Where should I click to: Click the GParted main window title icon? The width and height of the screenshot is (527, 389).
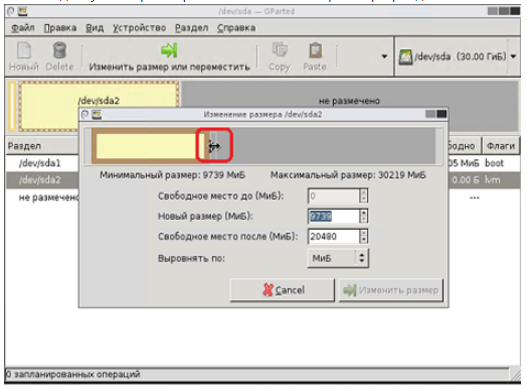coord(23,11)
